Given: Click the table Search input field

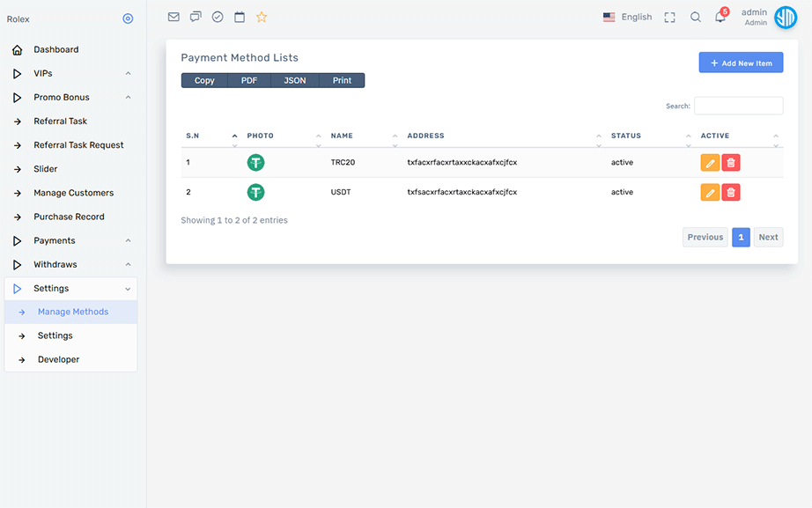Looking at the screenshot, I should point(738,106).
